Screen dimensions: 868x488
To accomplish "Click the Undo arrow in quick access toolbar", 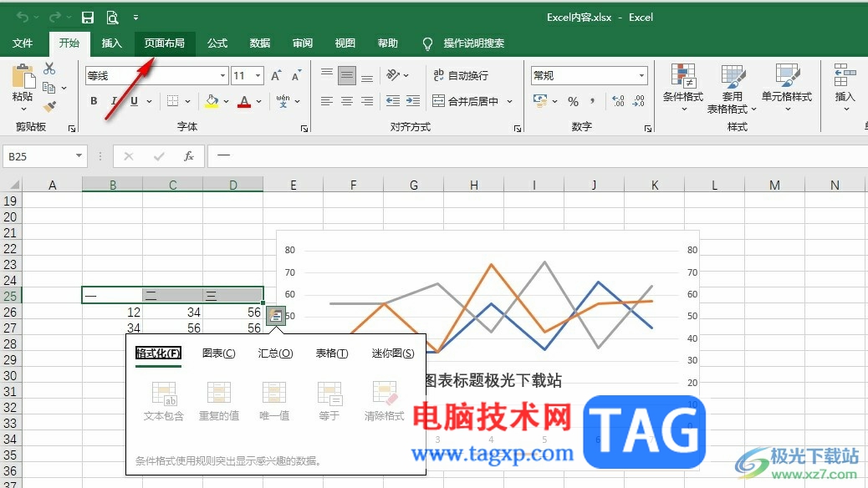I will pos(22,18).
